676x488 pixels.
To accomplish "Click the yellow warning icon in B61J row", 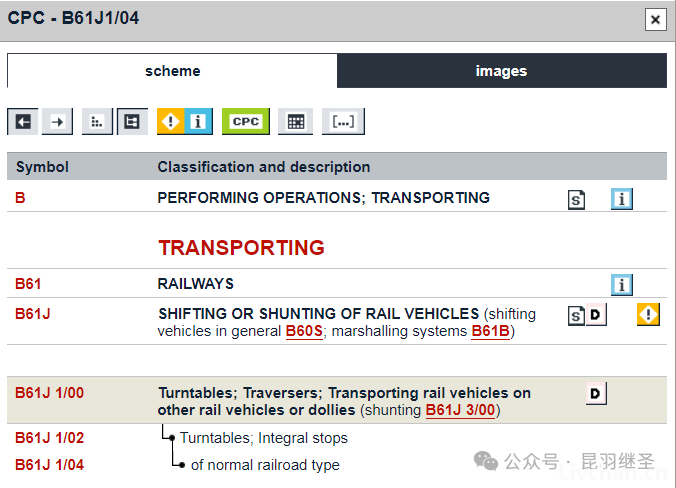I will coord(648,314).
